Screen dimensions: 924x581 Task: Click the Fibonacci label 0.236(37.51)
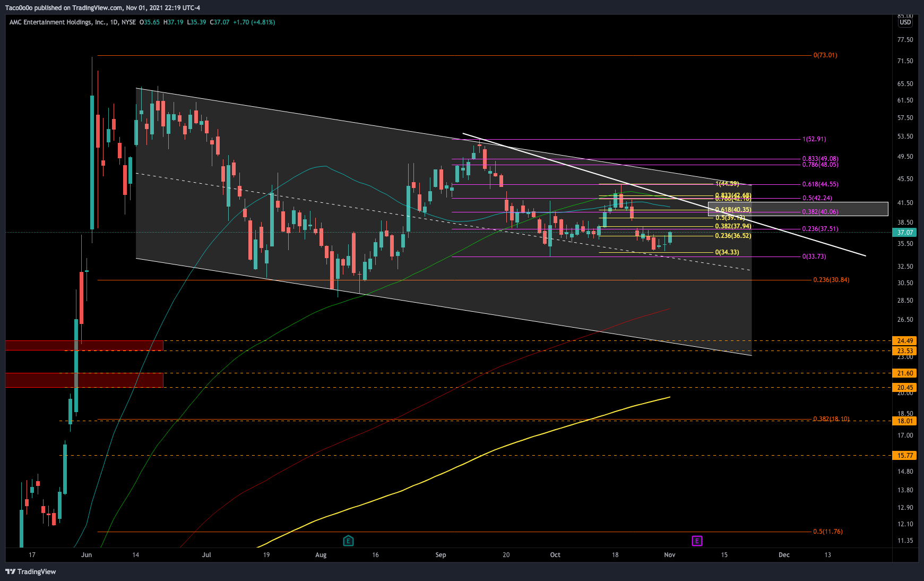pyautogui.click(x=821, y=229)
